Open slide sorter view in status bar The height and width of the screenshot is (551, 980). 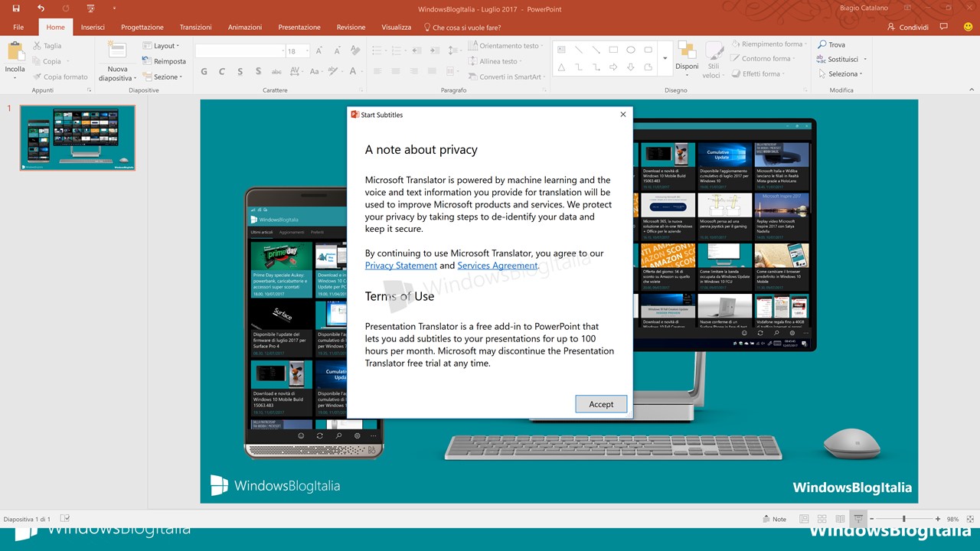[x=822, y=519]
